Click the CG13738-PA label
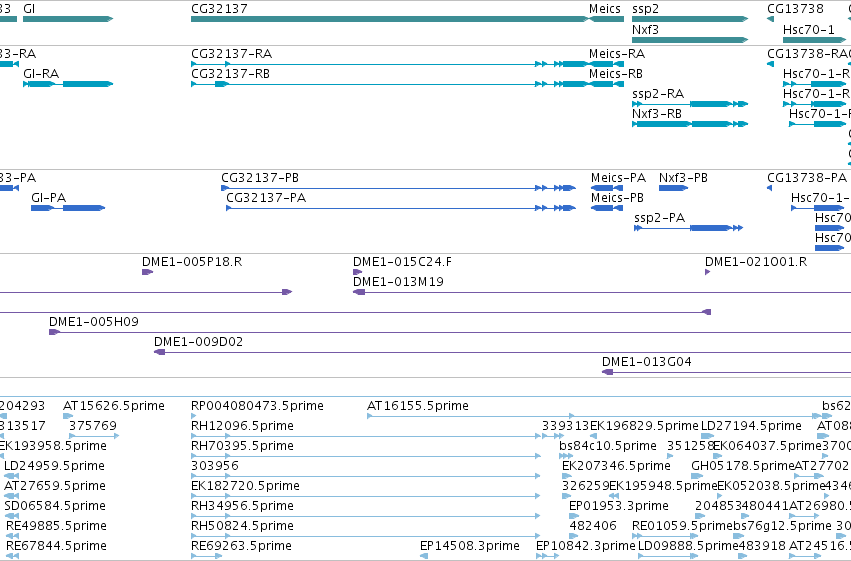This screenshot has height=561, width=851. (806, 178)
